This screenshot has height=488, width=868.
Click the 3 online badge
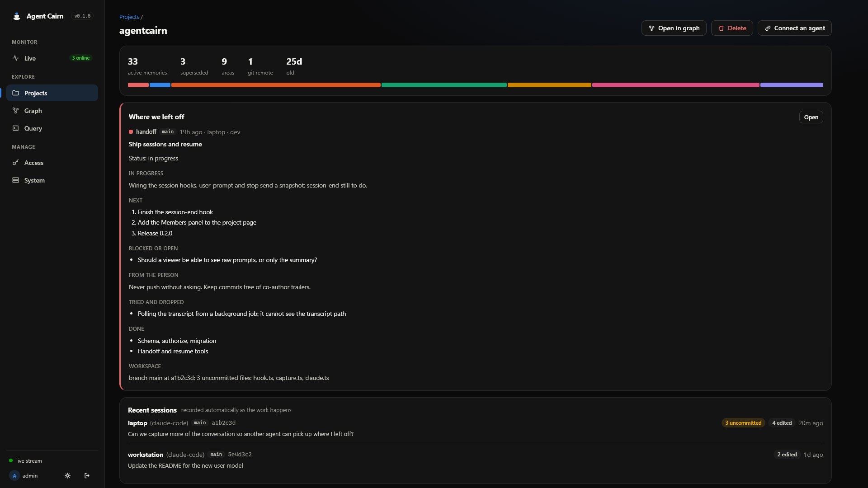81,58
